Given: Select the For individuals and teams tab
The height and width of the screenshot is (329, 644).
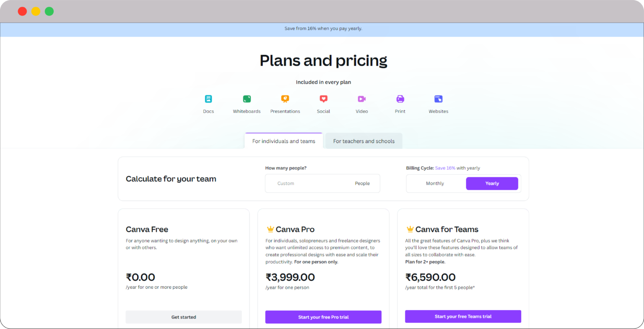Looking at the screenshot, I should click(283, 141).
